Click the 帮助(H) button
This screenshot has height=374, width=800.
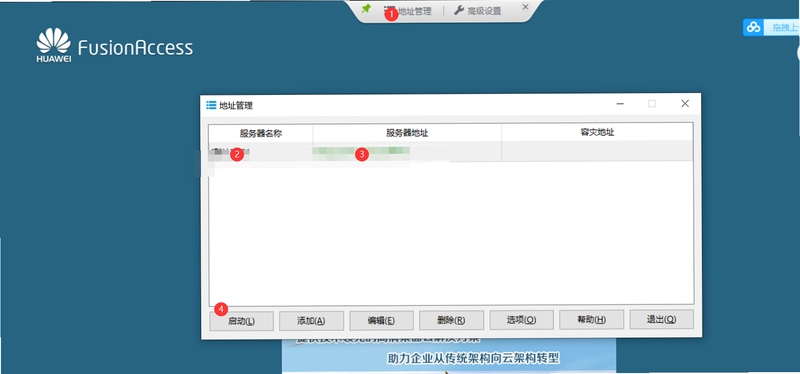[x=591, y=320]
